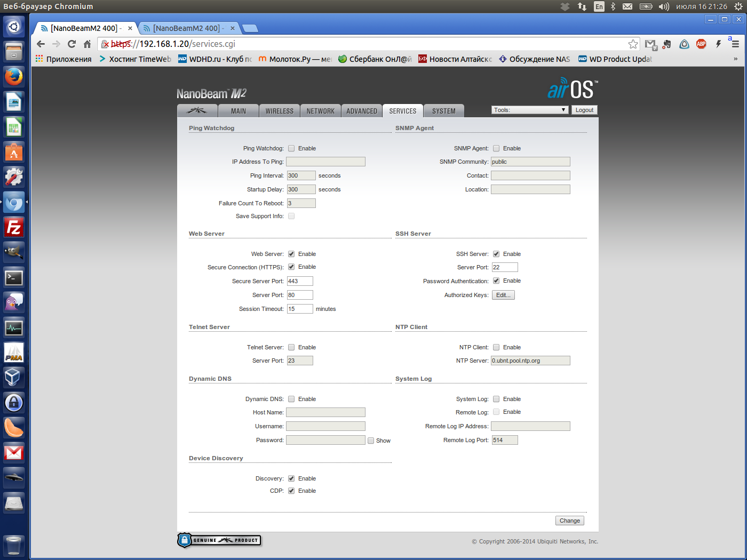
Task: Enable the SNMP Agent checkbox
Action: (x=496, y=148)
